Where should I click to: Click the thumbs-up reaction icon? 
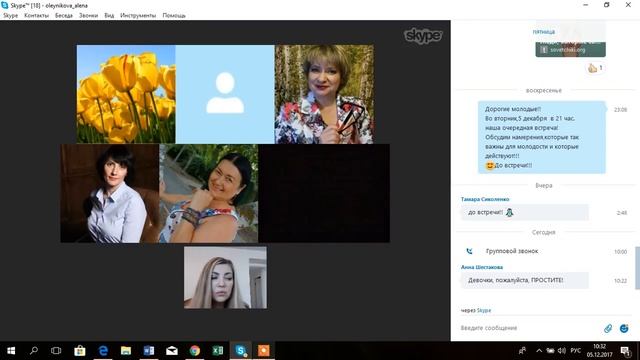(592, 68)
